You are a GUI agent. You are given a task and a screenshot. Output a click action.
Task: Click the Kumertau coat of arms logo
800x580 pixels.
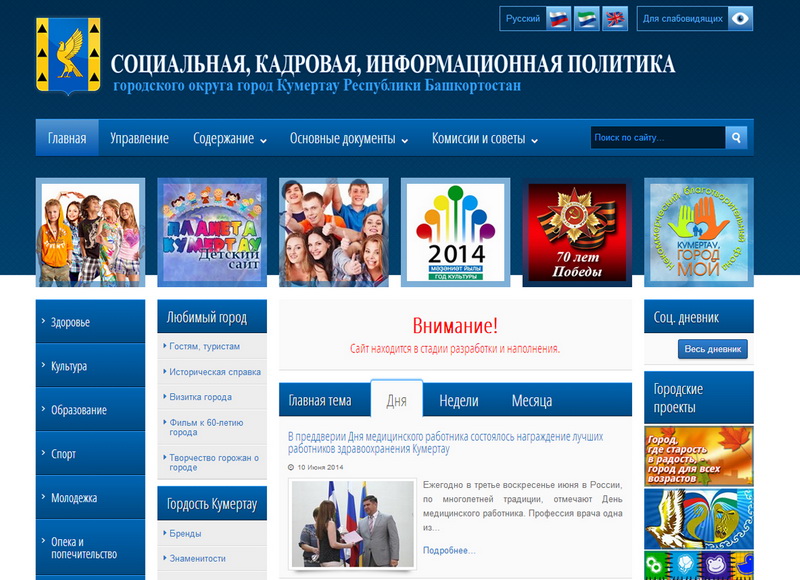pyautogui.click(x=68, y=56)
